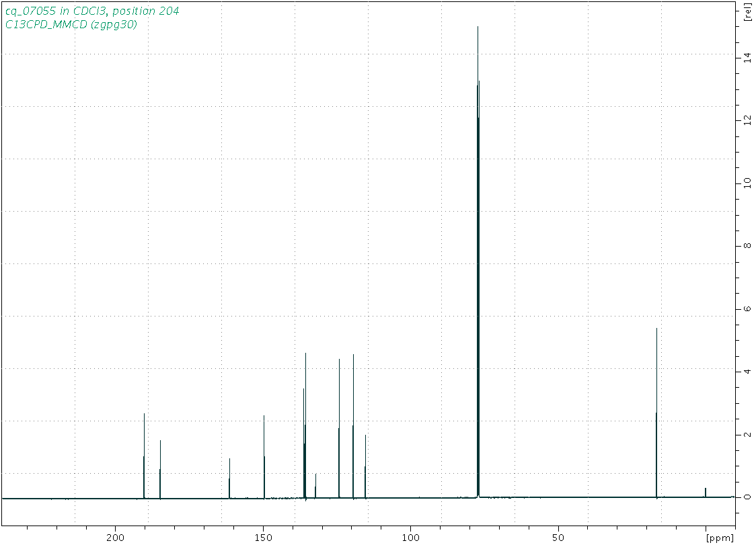Image resolution: width=756 pixels, height=545 pixels.
Task: Pick the tiny reference peak at 0 ppm
Action: click(706, 493)
